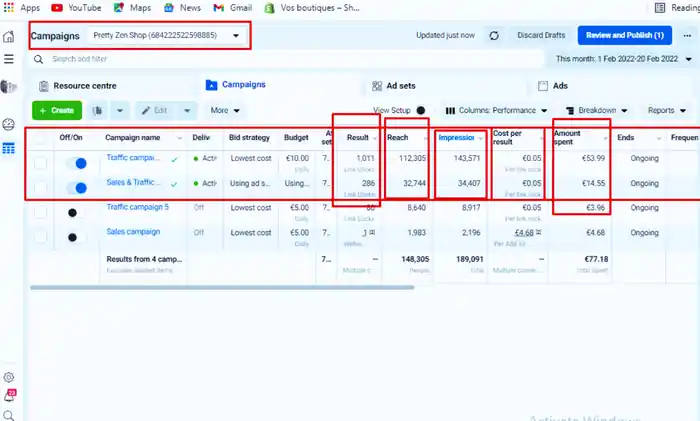Viewport: 700px width, 421px height.
Task: Click the business account thumbnail in sidebar
Action: (8, 86)
